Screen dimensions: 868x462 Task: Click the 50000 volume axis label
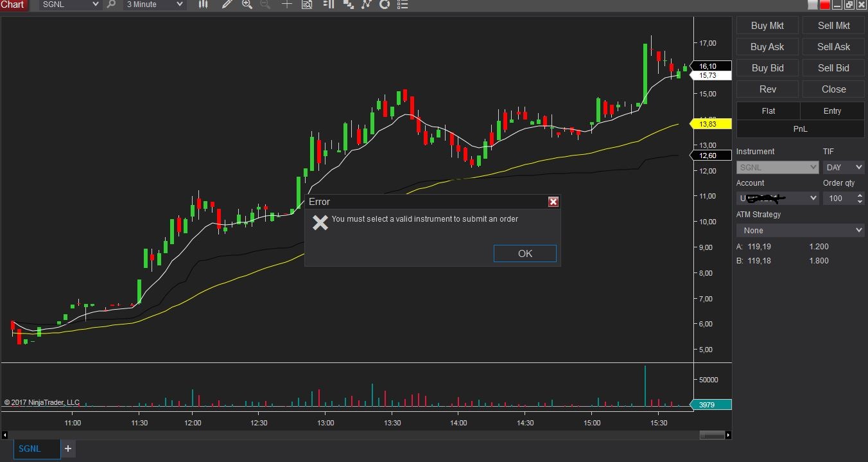[708, 380]
